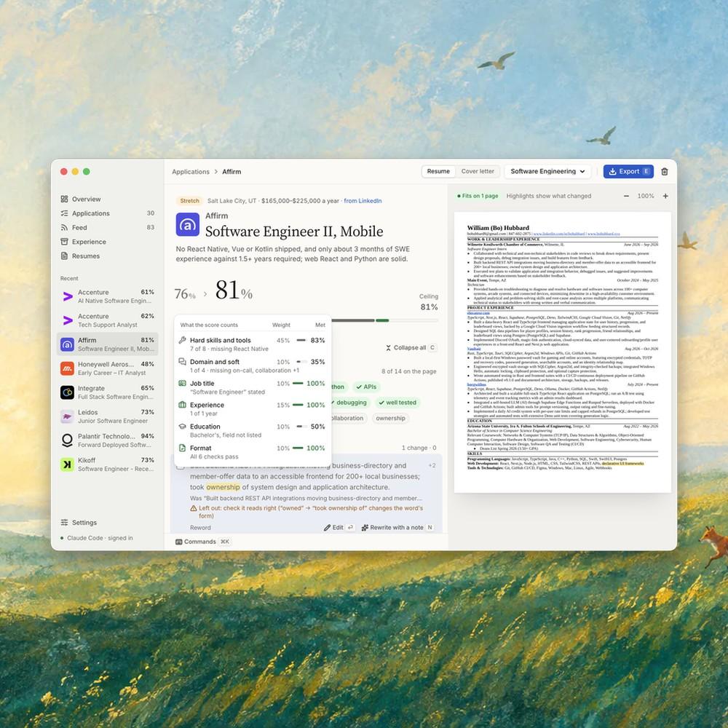The width and height of the screenshot is (728, 728).
Task: Click the resume preview page thumbnail
Action: (562, 352)
